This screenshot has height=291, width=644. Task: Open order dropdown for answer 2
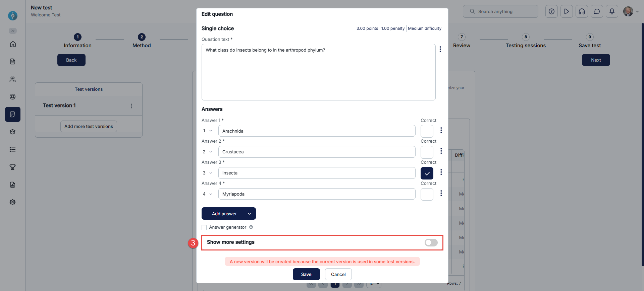(x=208, y=152)
